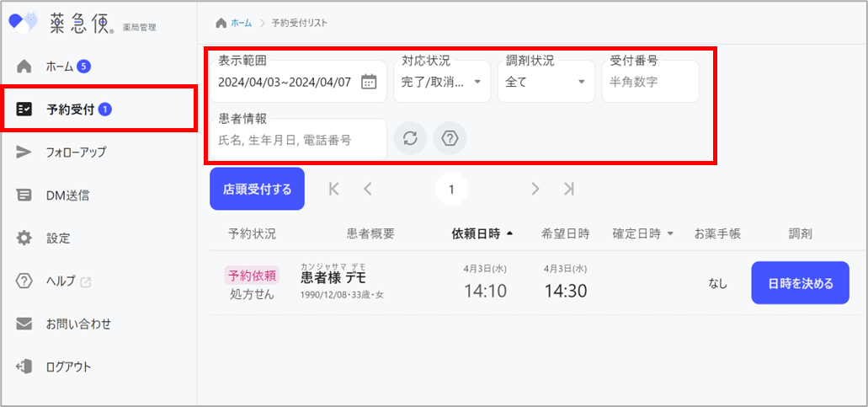Image resolution: width=868 pixels, height=407 pixels.
Task: Sort by 確定日時 column header
Action: 643,233
